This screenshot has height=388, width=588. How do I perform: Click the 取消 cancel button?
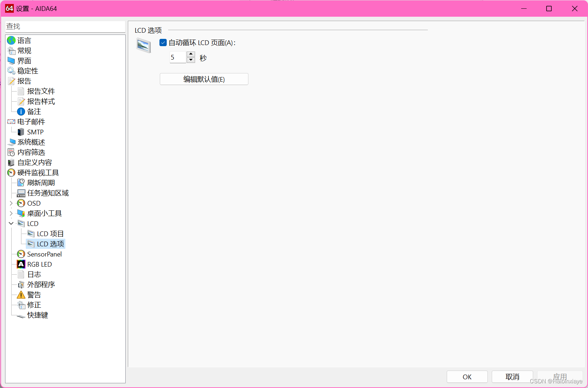tap(512, 377)
